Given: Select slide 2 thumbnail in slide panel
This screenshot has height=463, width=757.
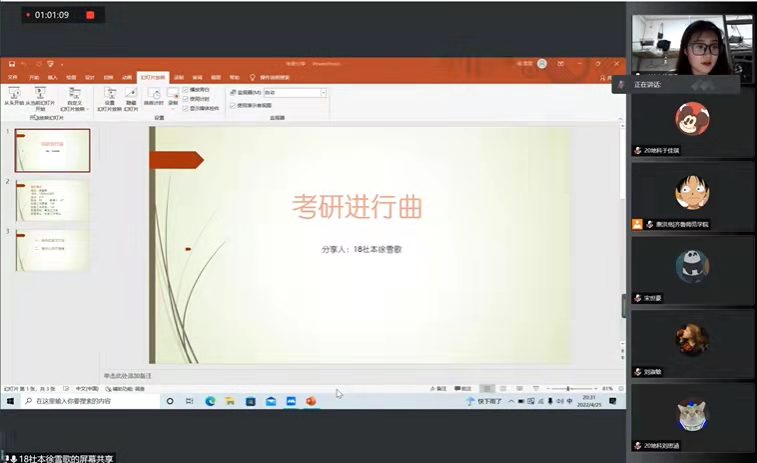Looking at the screenshot, I should (x=52, y=200).
